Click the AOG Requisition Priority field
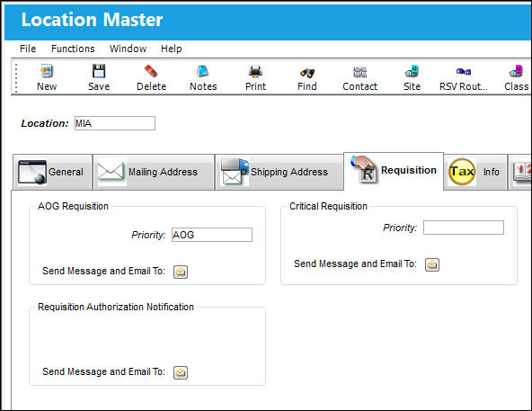The image size is (532, 411). coord(212,235)
